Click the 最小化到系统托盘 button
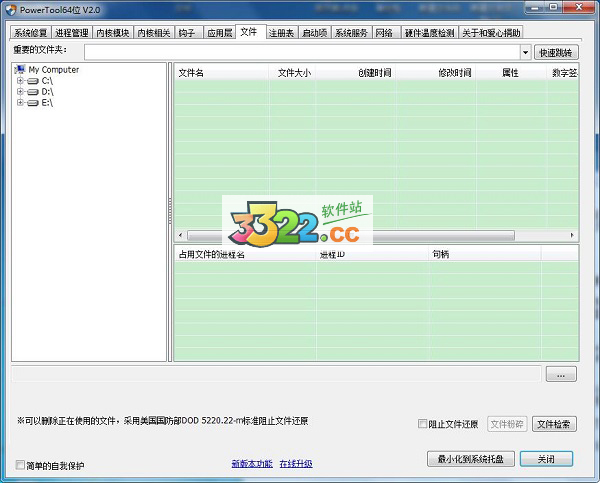The image size is (600, 483). [x=471, y=459]
